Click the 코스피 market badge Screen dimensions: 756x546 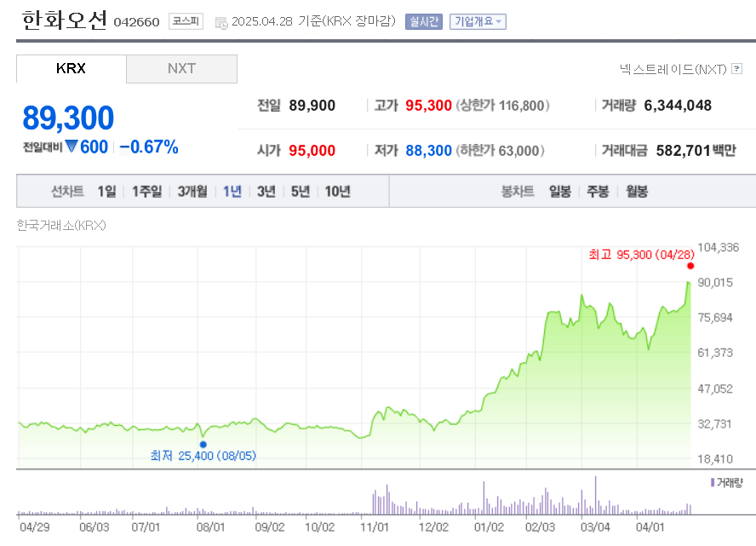[186, 21]
